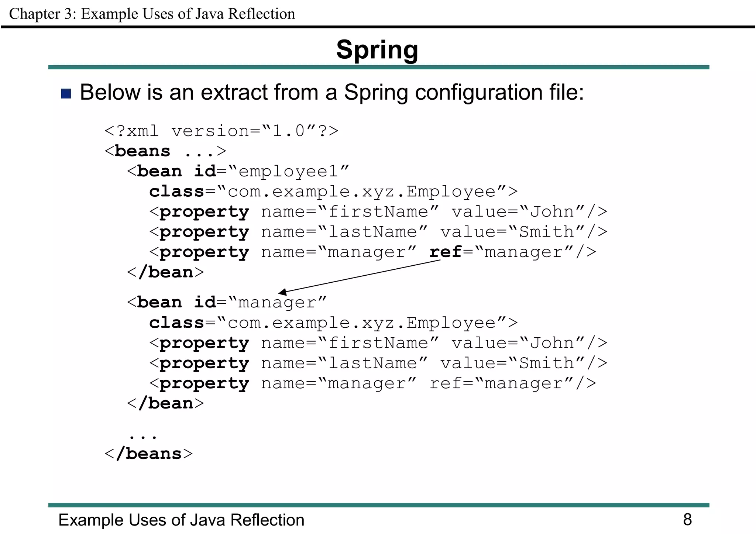The width and height of the screenshot is (756, 534).
Task: Click the manager bean id value
Action: pyautogui.click(x=277, y=303)
